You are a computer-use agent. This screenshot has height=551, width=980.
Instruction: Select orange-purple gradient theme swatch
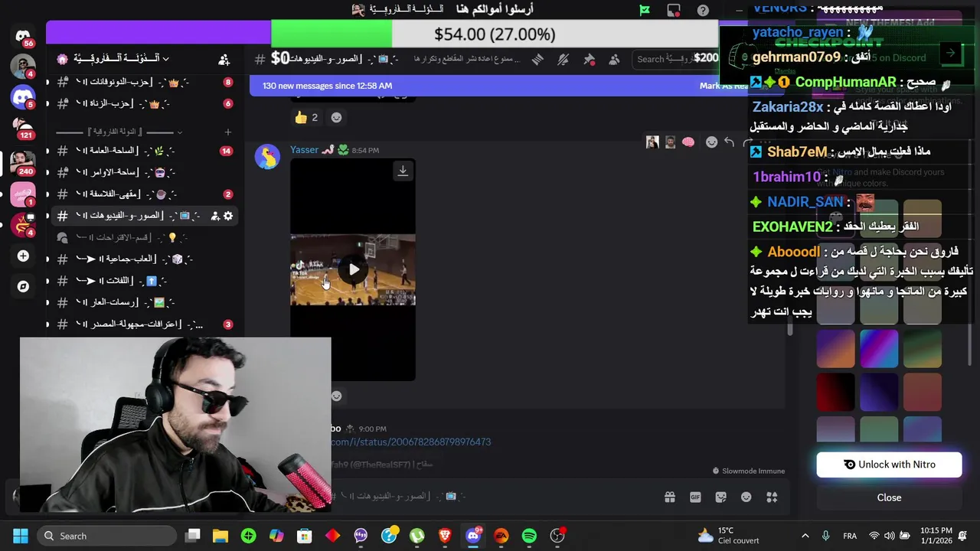pyautogui.click(x=835, y=348)
